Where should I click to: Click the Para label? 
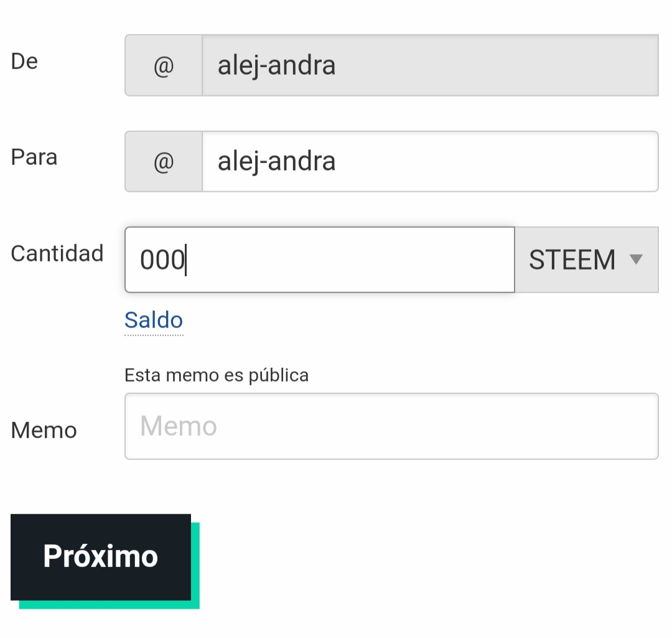34,157
